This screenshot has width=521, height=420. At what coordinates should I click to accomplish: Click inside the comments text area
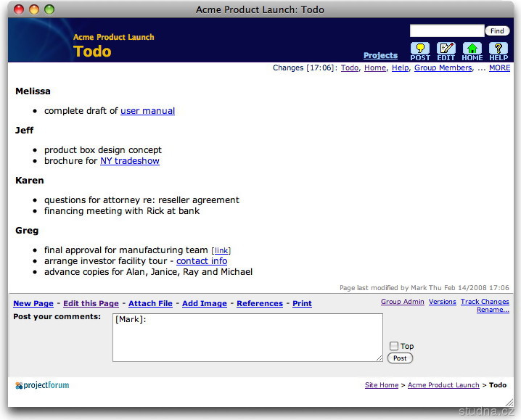(x=247, y=337)
